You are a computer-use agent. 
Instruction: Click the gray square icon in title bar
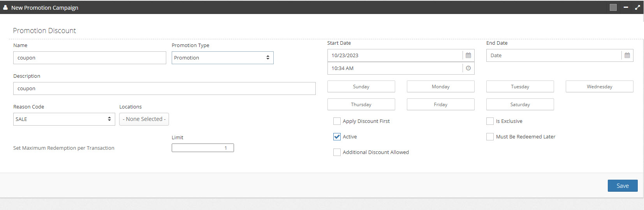(x=613, y=7)
